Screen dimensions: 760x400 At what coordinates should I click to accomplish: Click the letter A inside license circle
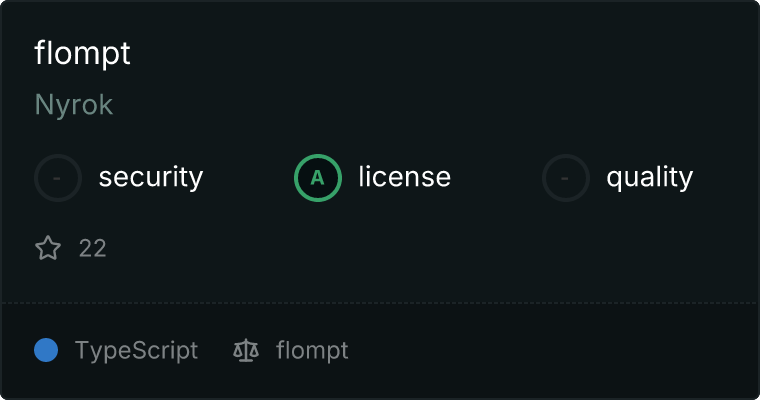[317, 178]
